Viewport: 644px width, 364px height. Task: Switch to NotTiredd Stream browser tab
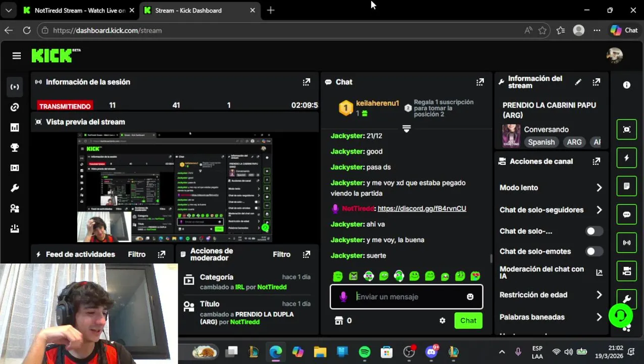click(79, 10)
